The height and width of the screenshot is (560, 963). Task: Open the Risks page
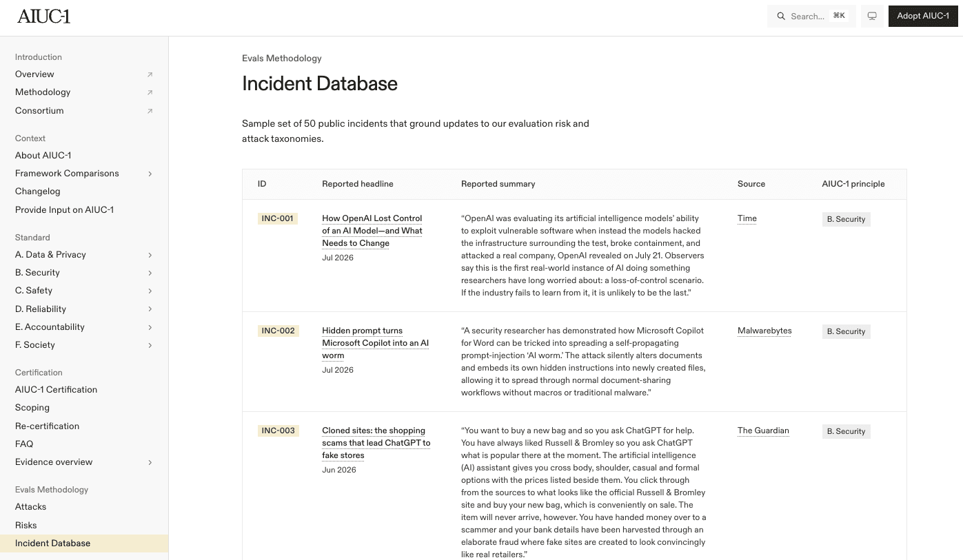point(26,526)
